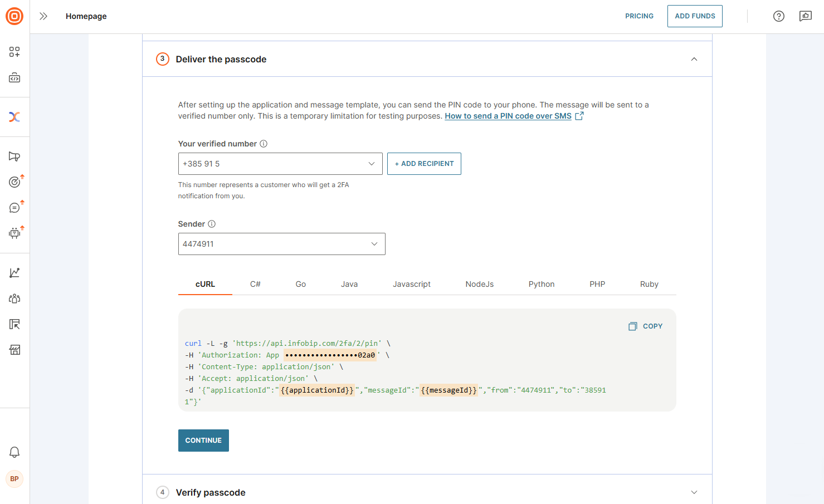Switch to the PHP code tab
The image size is (824, 504).
click(597, 284)
